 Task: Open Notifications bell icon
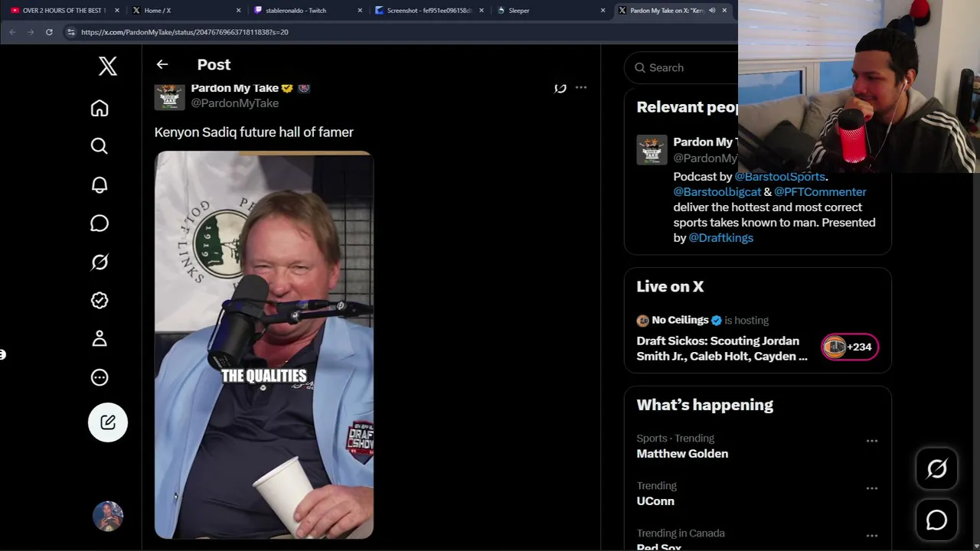click(x=100, y=184)
